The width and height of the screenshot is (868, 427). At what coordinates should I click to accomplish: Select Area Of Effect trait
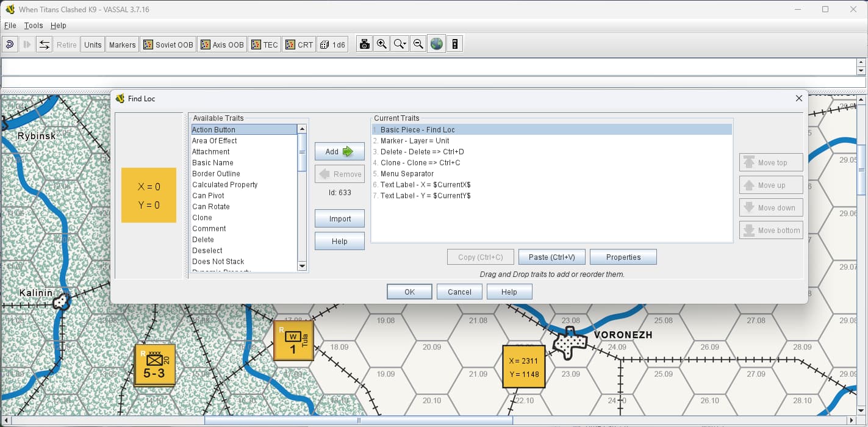point(244,141)
